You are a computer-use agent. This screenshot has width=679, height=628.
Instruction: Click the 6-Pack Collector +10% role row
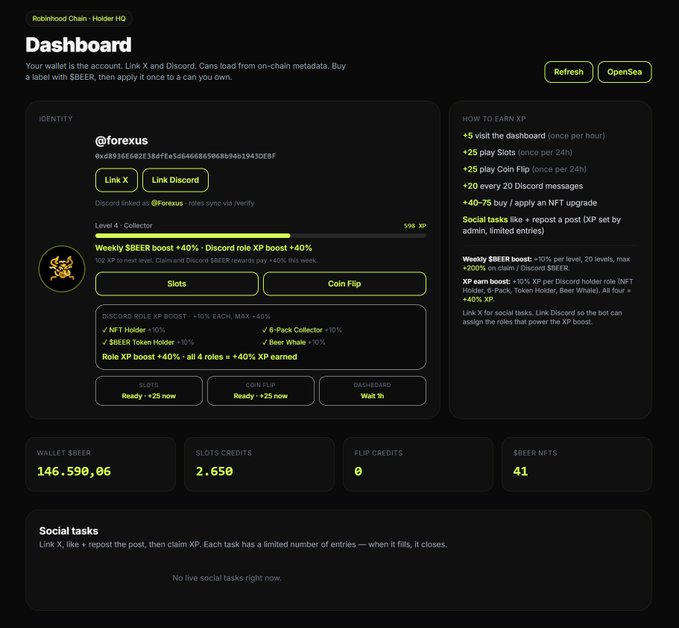click(302, 330)
